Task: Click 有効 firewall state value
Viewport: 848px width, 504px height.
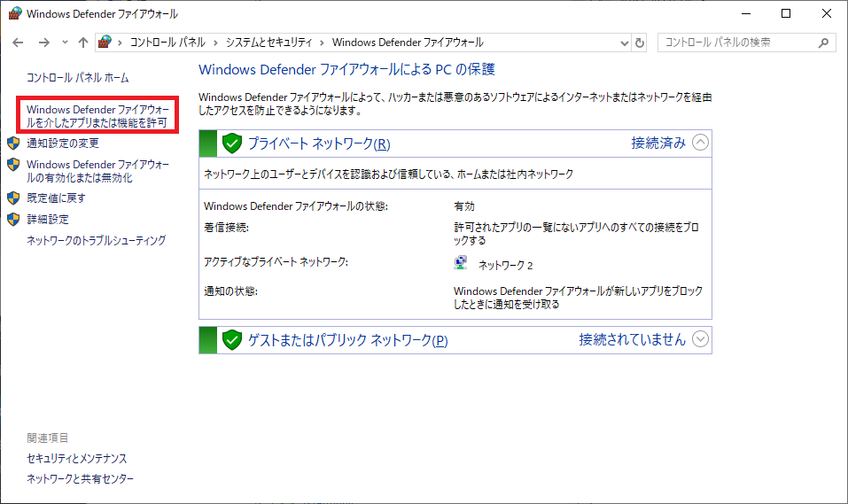Action: point(464,206)
